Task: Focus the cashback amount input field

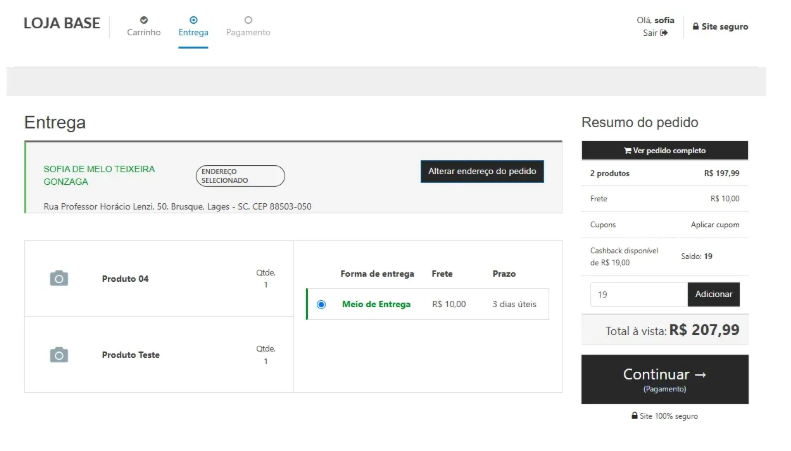Action: pos(639,294)
